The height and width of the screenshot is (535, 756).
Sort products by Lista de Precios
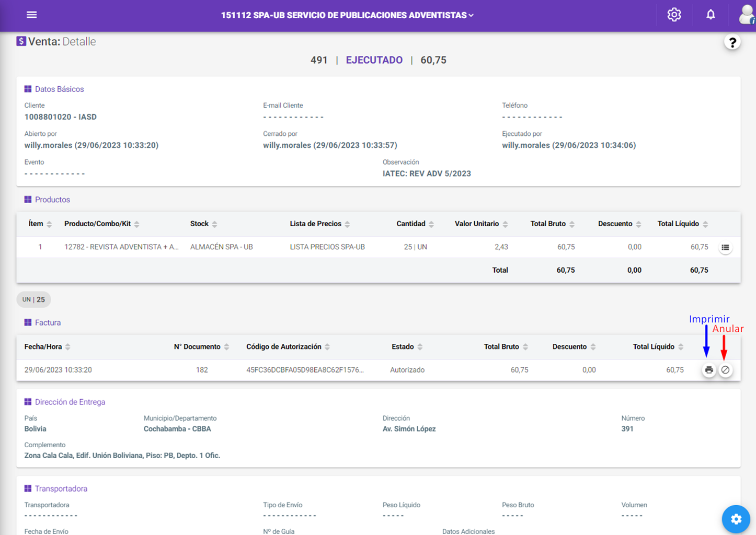point(320,224)
